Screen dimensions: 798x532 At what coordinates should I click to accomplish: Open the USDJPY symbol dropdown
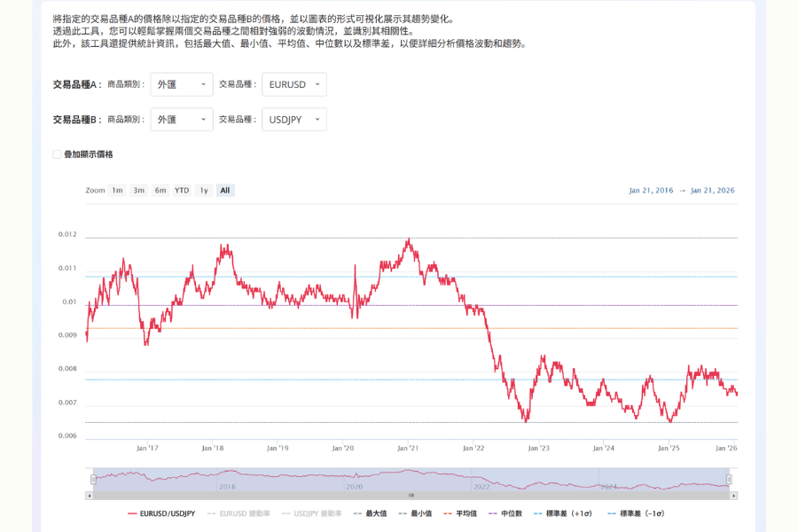pyautogui.click(x=293, y=120)
